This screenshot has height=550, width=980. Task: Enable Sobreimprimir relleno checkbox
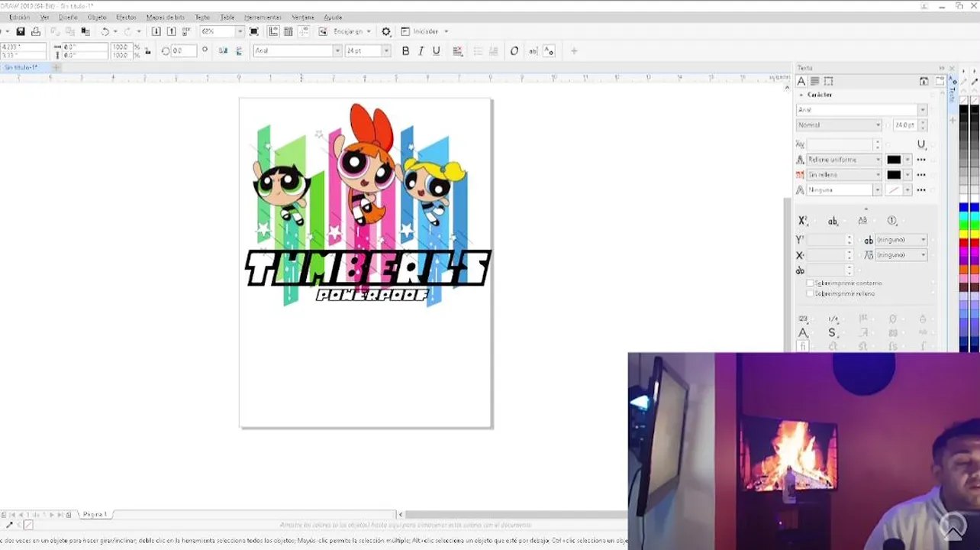[x=810, y=293]
